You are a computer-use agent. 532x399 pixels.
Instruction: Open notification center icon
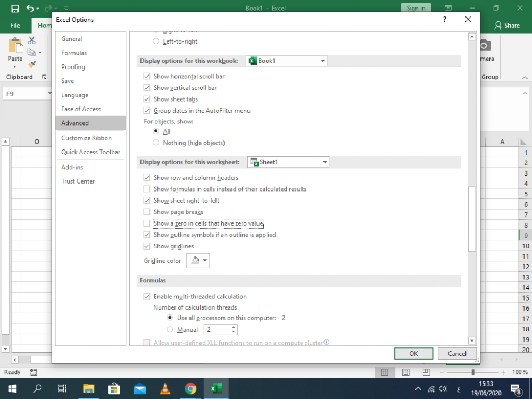[516, 389]
